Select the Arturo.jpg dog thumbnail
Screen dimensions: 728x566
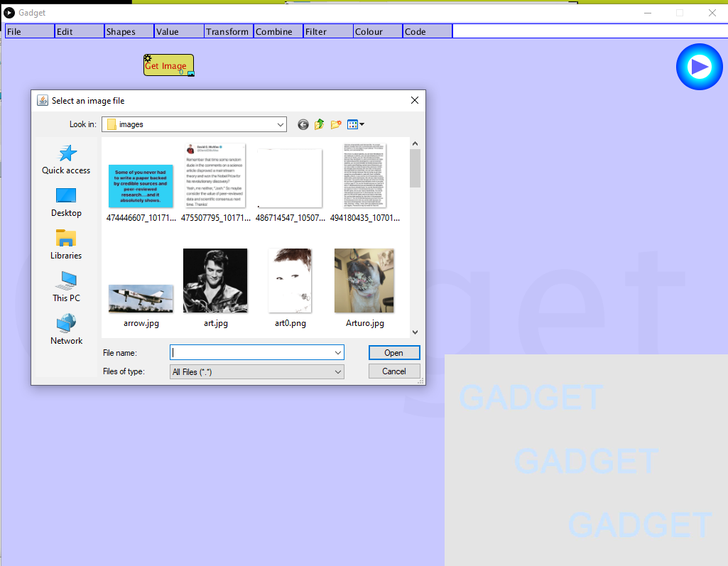(364, 281)
